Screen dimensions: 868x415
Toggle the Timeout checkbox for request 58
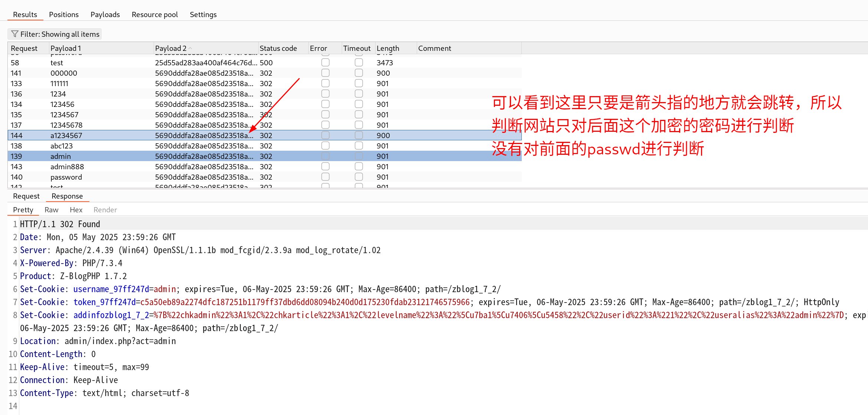358,63
